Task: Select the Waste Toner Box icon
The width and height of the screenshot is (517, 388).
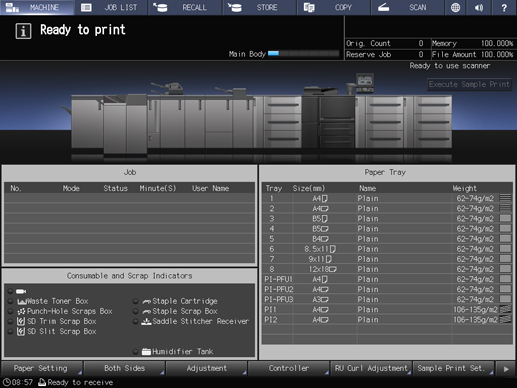Action: coord(22,301)
